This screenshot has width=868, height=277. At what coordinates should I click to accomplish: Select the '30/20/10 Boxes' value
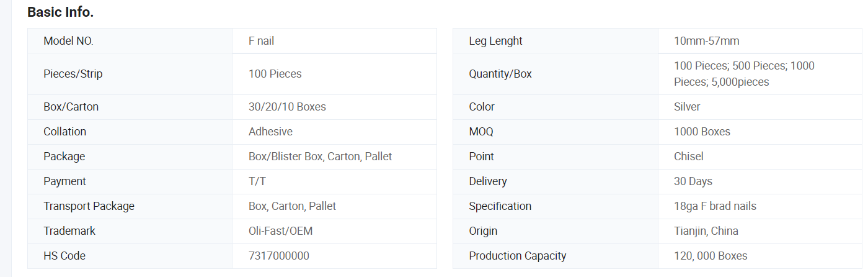[287, 107]
